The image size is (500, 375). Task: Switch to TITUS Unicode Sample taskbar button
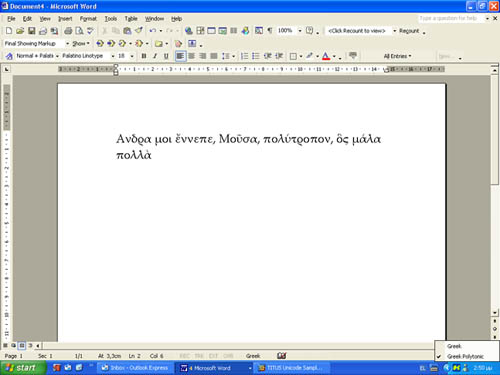click(x=293, y=368)
